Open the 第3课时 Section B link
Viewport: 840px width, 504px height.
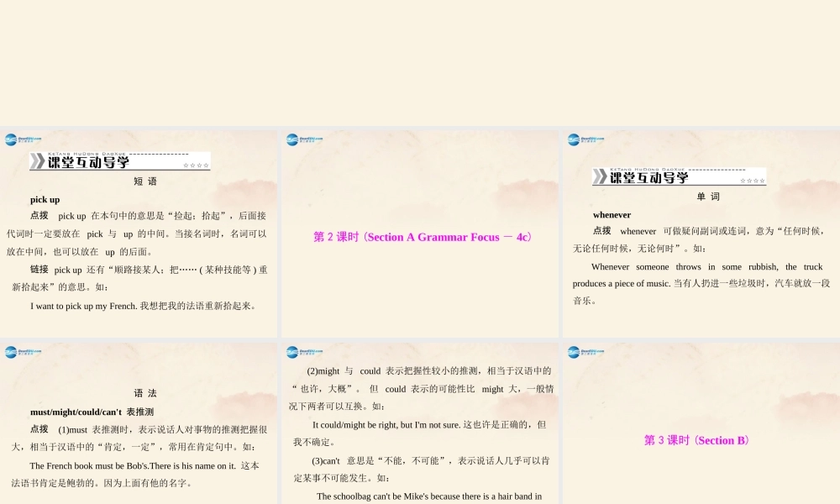click(x=696, y=440)
